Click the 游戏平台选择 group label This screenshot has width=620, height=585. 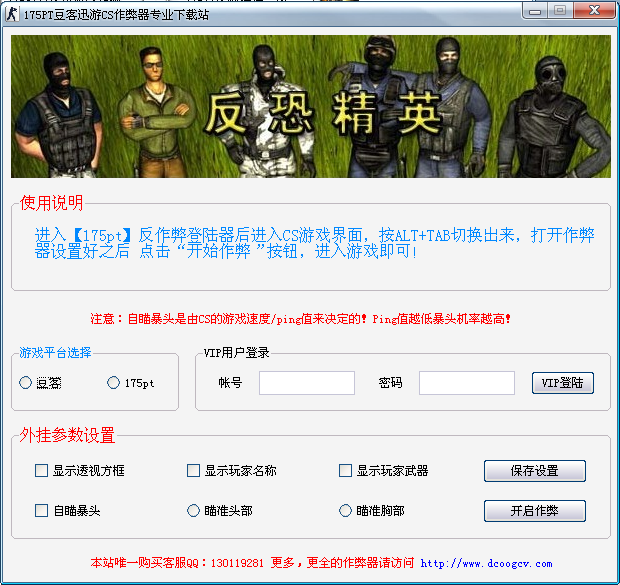click(55, 352)
